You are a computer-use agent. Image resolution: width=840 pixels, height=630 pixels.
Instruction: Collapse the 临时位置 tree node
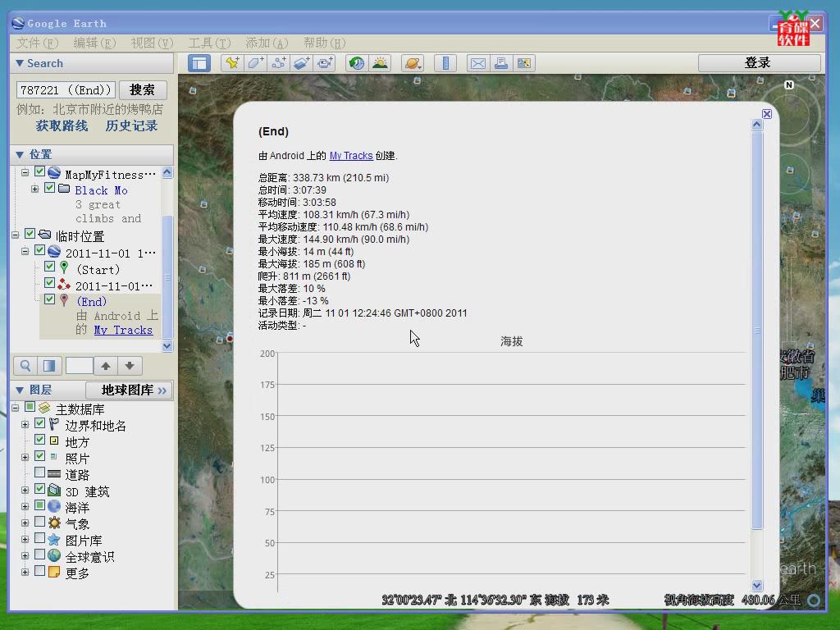15,235
